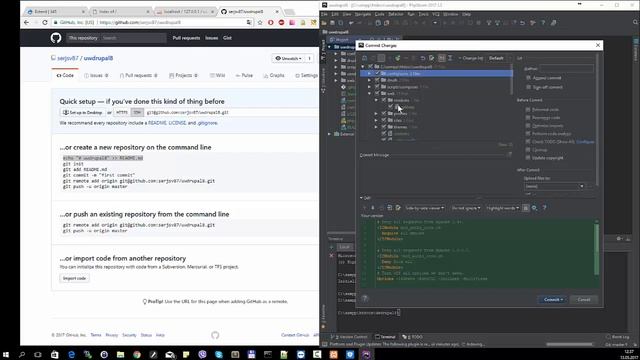This screenshot has height=360, width=640.
Task: Open Gist in GitHub header
Action: [227, 38]
